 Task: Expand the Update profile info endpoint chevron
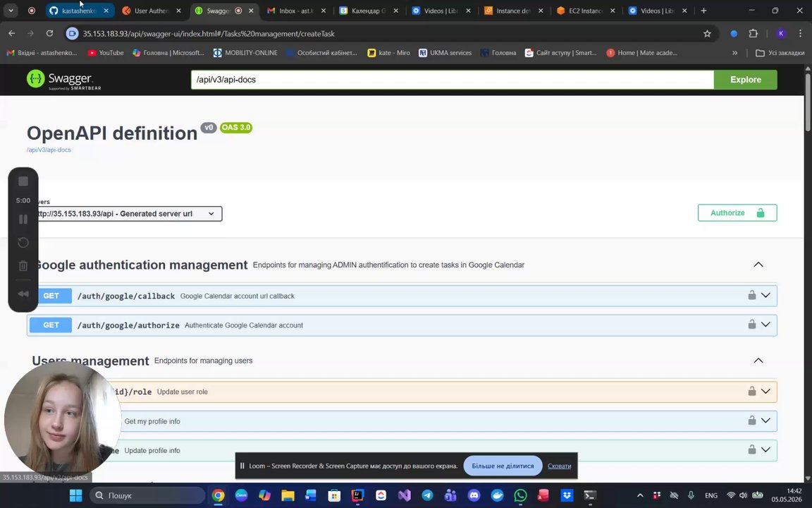coord(765,449)
